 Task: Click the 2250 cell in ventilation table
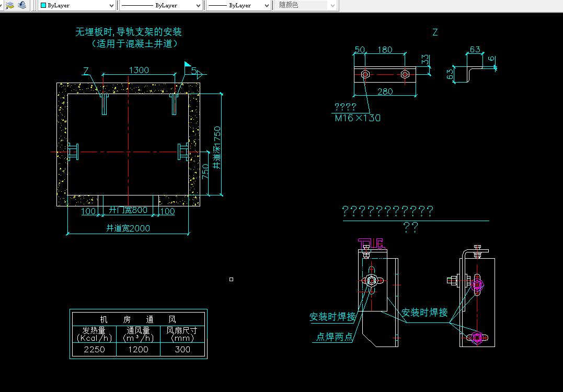click(x=95, y=349)
